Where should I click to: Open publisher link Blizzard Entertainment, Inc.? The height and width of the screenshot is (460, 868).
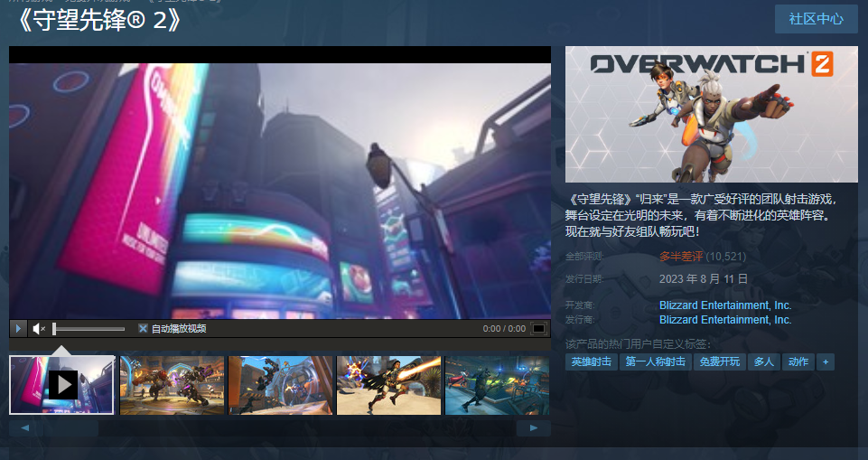725,319
